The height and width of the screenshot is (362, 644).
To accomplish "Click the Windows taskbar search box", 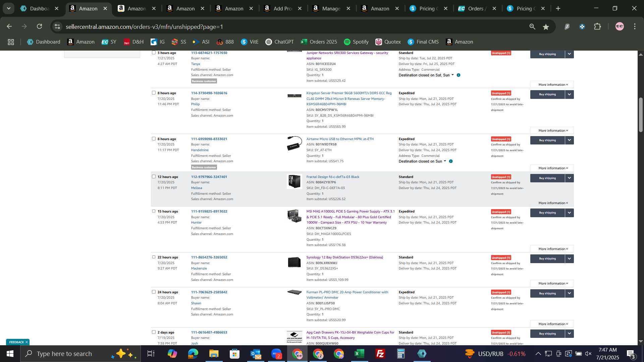I will click(80, 354).
